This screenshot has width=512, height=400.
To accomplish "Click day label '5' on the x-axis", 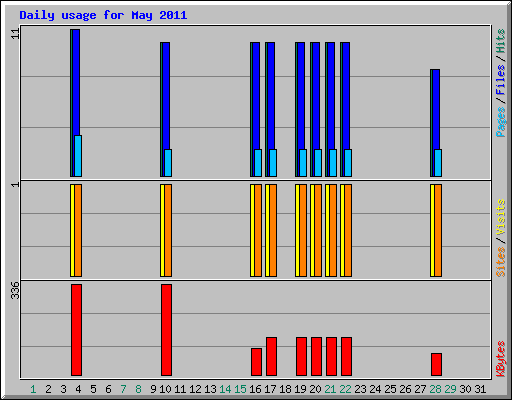I will point(93,389).
